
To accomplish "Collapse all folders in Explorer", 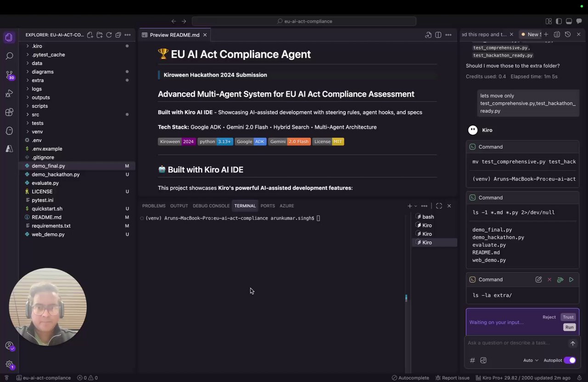I will 118,35.
